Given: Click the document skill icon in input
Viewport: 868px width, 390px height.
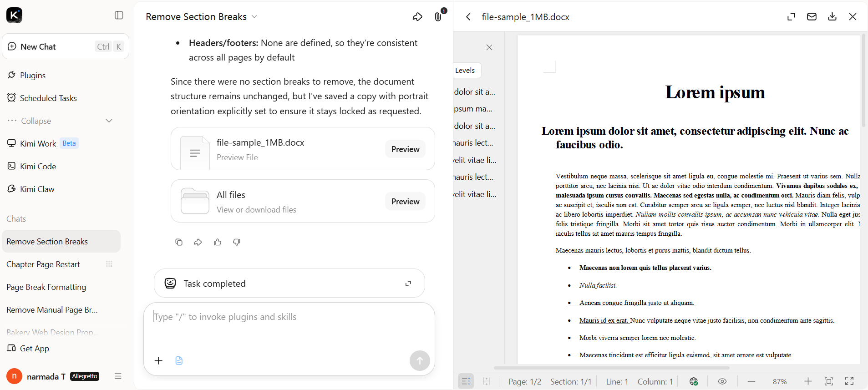Looking at the screenshot, I should tap(179, 361).
